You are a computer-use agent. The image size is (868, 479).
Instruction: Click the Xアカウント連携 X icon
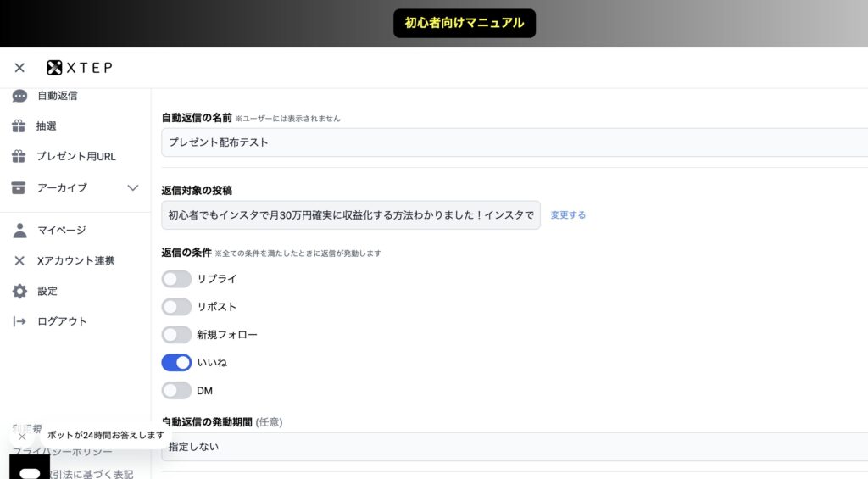pyautogui.click(x=19, y=260)
